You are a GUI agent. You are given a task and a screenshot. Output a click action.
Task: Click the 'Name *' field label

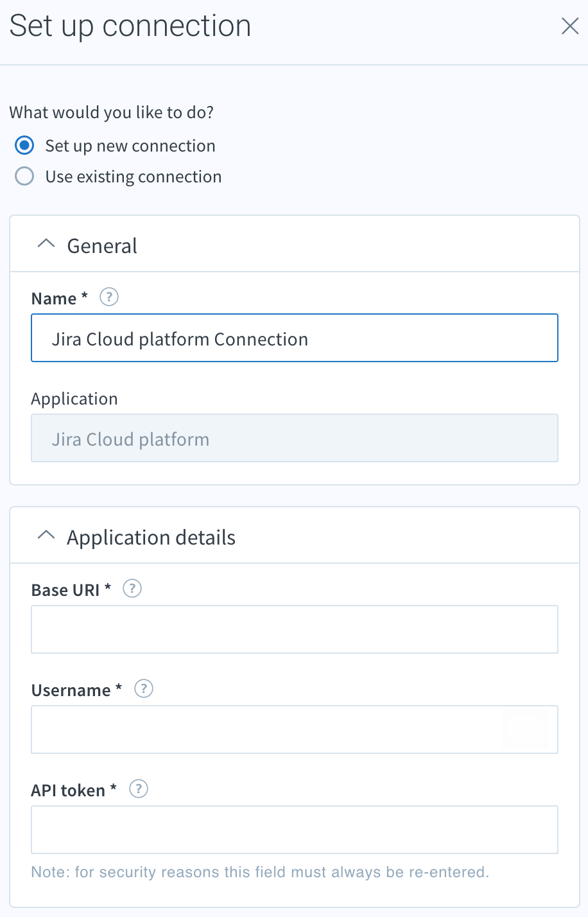coord(60,299)
